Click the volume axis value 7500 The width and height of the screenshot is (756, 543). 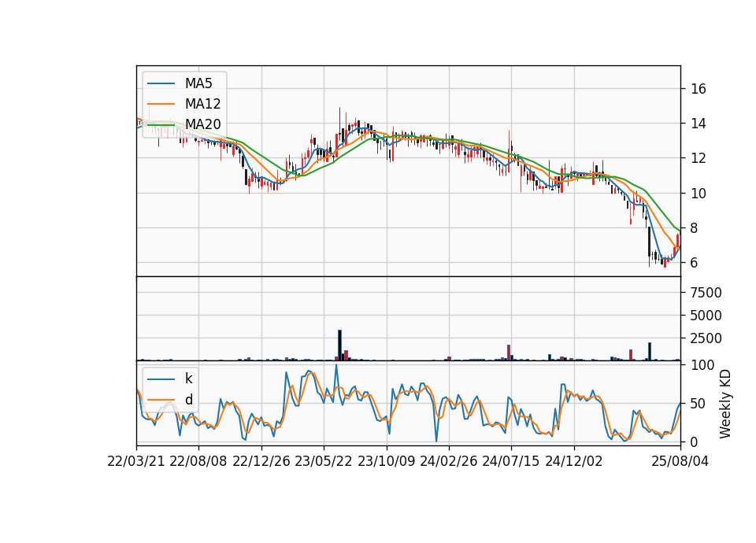pyautogui.click(x=706, y=293)
